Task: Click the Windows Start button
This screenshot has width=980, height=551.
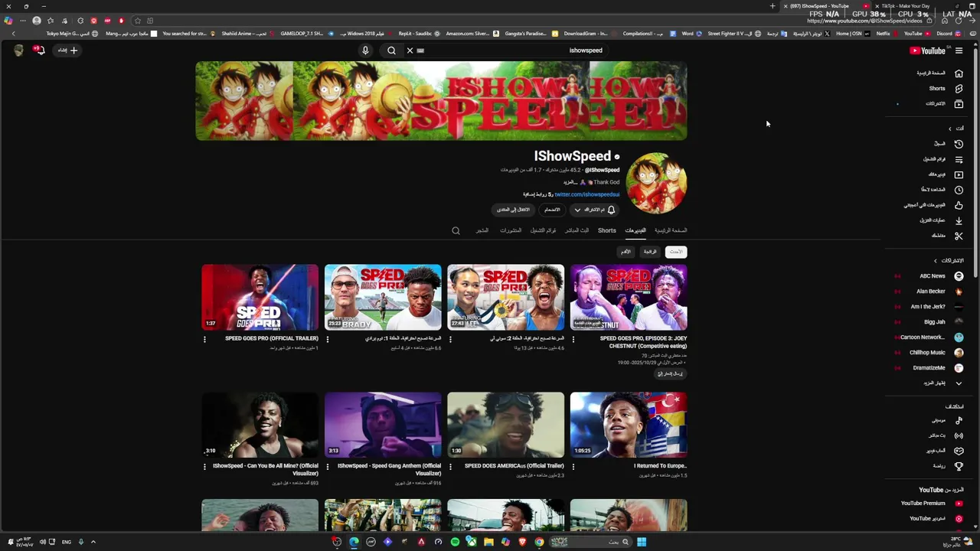Action: (x=642, y=542)
